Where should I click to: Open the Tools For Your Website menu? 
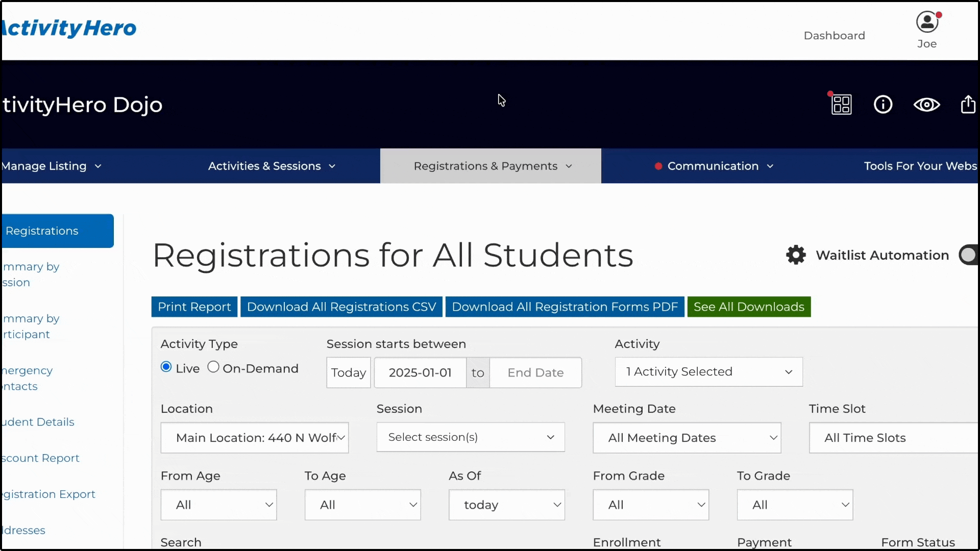tap(920, 166)
